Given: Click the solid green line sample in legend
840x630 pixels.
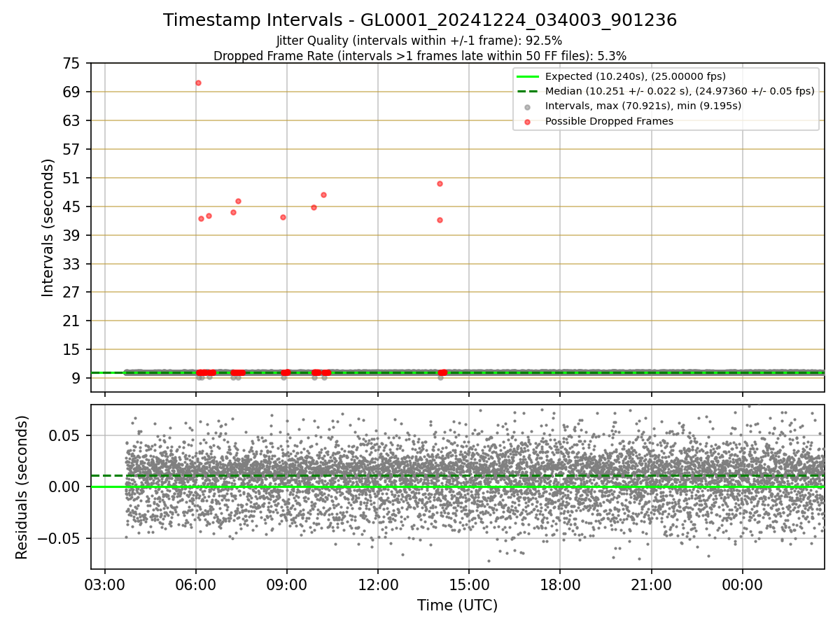Looking at the screenshot, I should pyautogui.click(x=528, y=76).
